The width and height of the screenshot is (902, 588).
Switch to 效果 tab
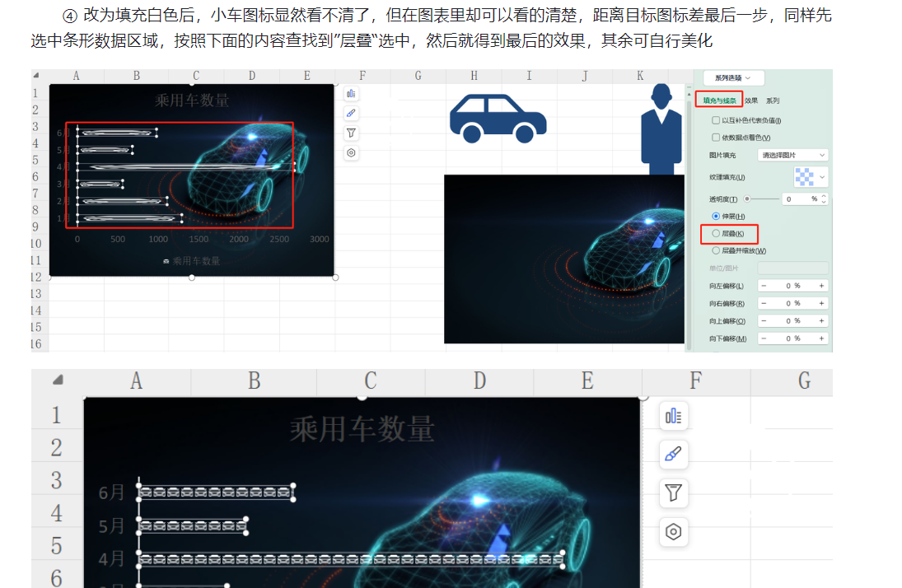pyautogui.click(x=751, y=100)
